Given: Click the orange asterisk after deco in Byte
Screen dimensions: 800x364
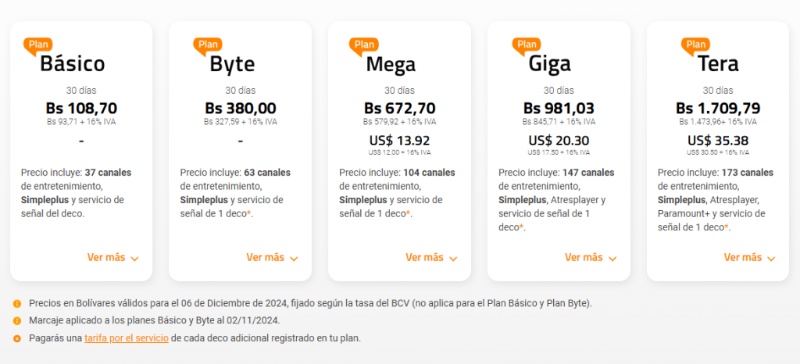Looking at the screenshot, I should 249,213.
